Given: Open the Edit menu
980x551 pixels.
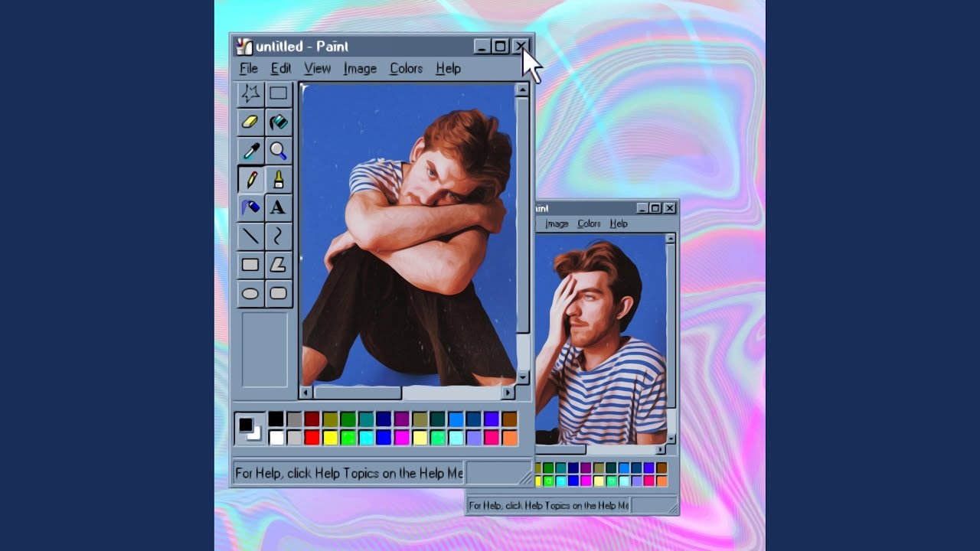Looking at the screenshot, I should 281,69.
